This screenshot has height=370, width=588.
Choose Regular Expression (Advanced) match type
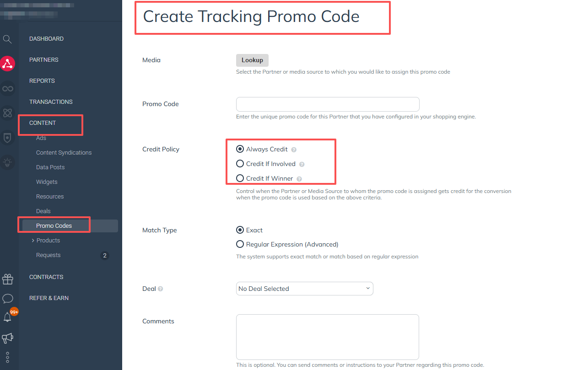point(240,244)
